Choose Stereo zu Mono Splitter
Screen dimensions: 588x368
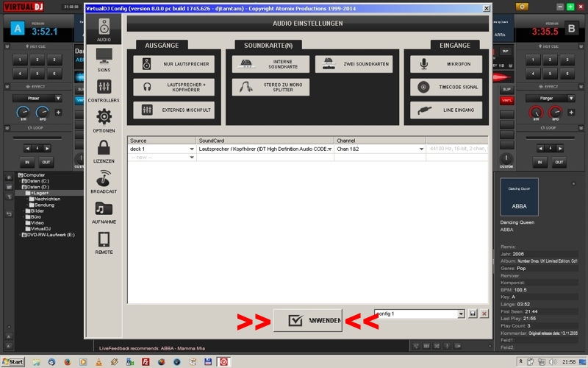pyautogui.click(x=270, y=87)
